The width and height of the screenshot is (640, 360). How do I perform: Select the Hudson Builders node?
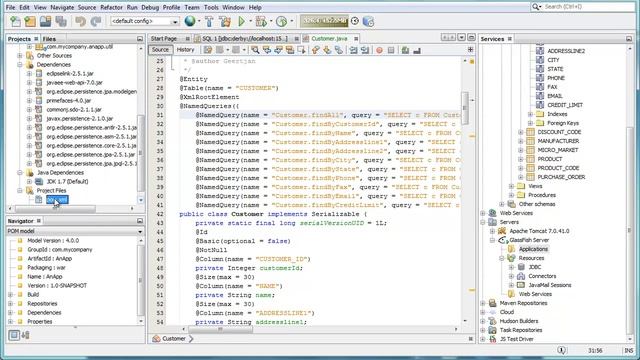tap(519, 321)
